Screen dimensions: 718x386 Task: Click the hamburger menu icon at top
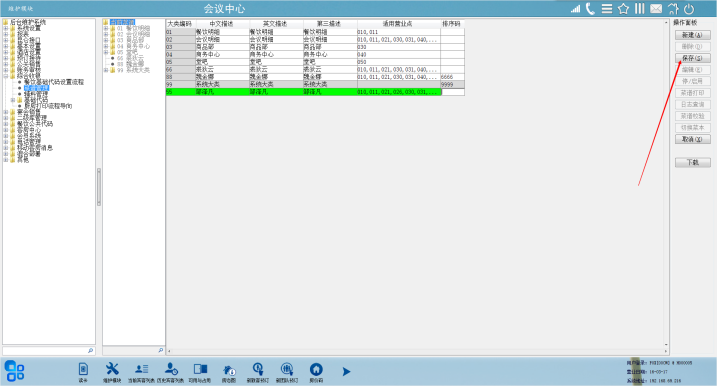point(607,9)
